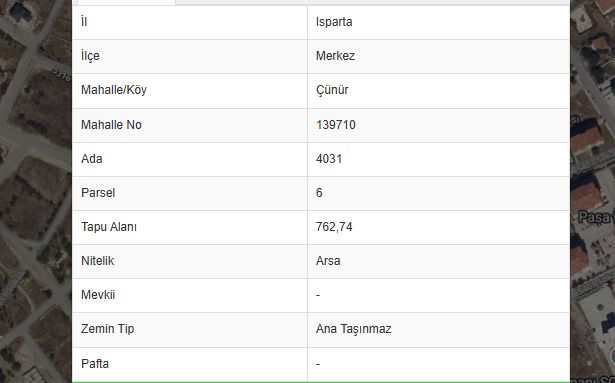This screenshot has height=383, width=615.
Task: Select the Isparta value in the İl row
Action: (334, 22)
